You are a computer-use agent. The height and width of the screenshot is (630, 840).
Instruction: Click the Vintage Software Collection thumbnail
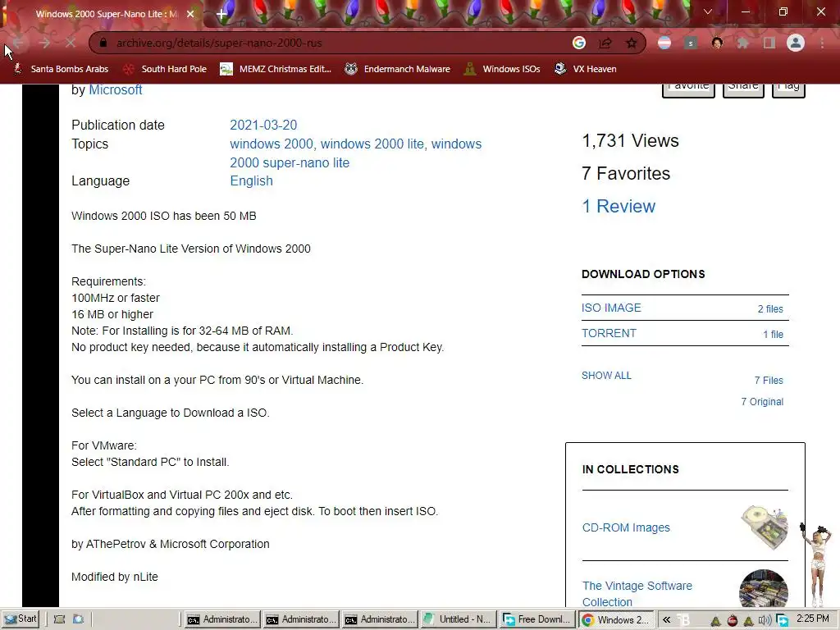click(764, 589)
